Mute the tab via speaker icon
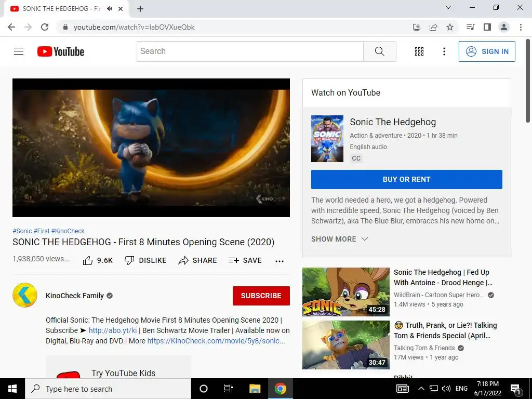 coord(109,9)
